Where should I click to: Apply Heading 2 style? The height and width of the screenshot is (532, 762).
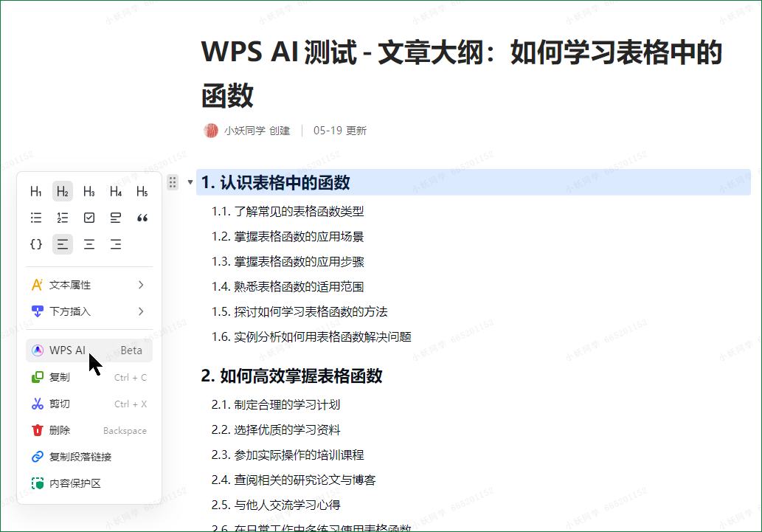(x=63, y=192)
